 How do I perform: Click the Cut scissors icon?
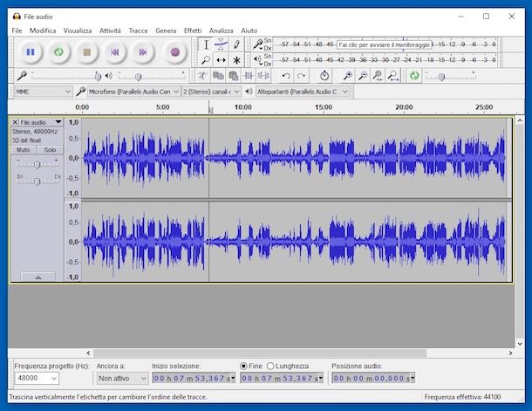202,76
